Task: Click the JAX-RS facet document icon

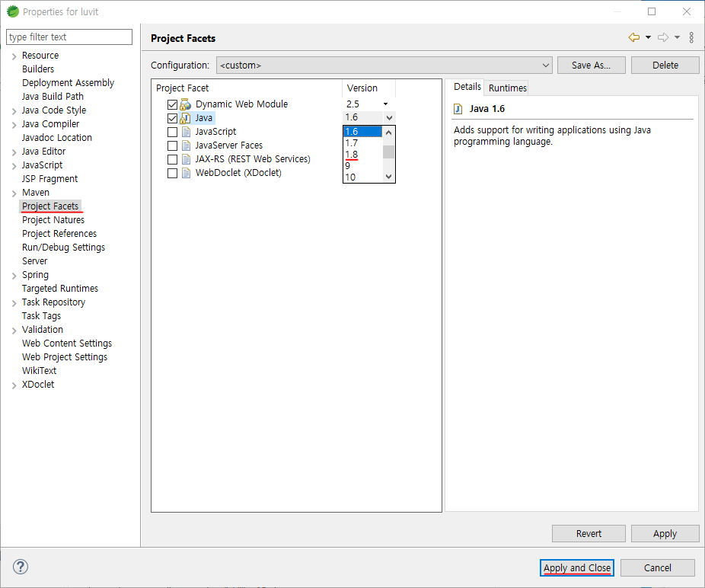Action: [186, 159]
